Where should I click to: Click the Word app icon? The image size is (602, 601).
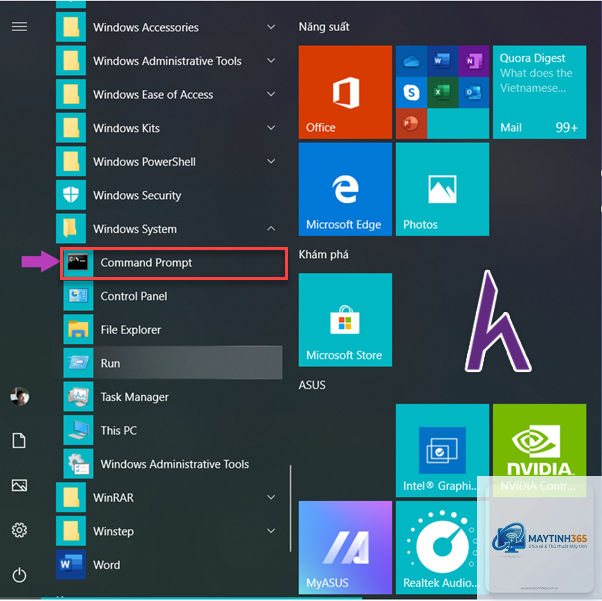click(71, 565)
